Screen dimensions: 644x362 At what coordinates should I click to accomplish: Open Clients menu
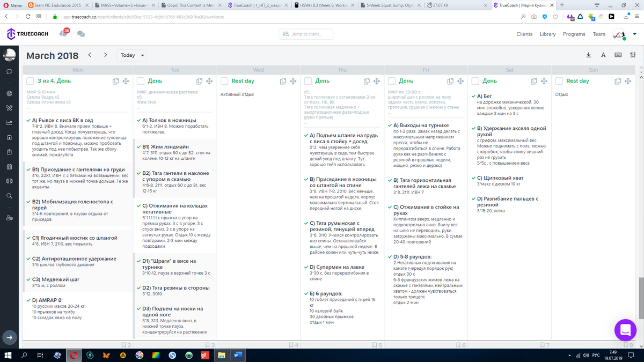[x=524, y=34]
